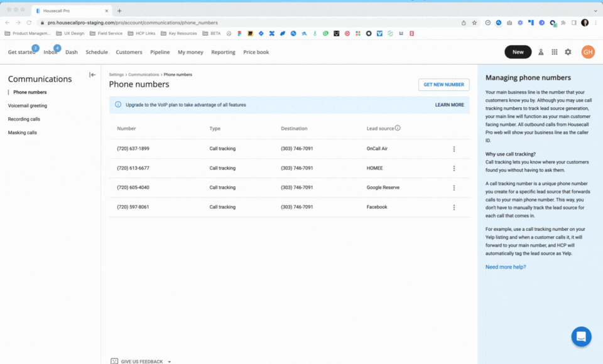The width and height of the screenshot is (603, 364).
Task: Click the Get New Number button
Action: click(443, 85)
